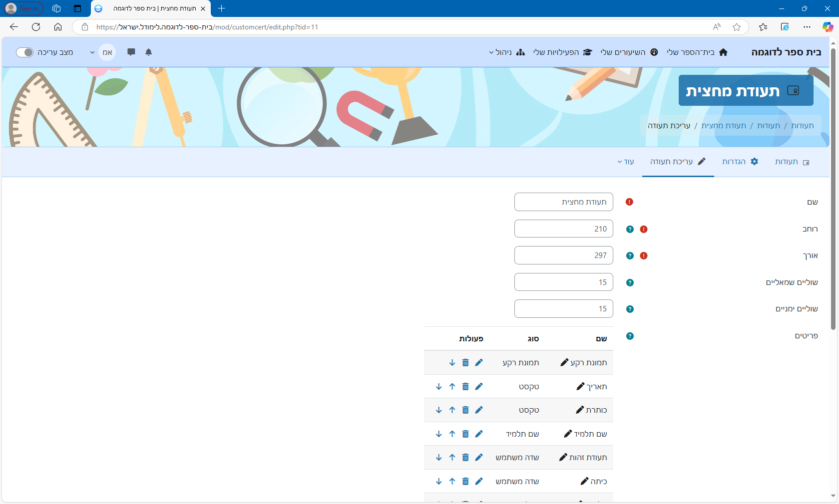Edit the תמונת רקע element with the pencil icon
Viewport: 839px width, 504px height.
click(x=479, y=363)
